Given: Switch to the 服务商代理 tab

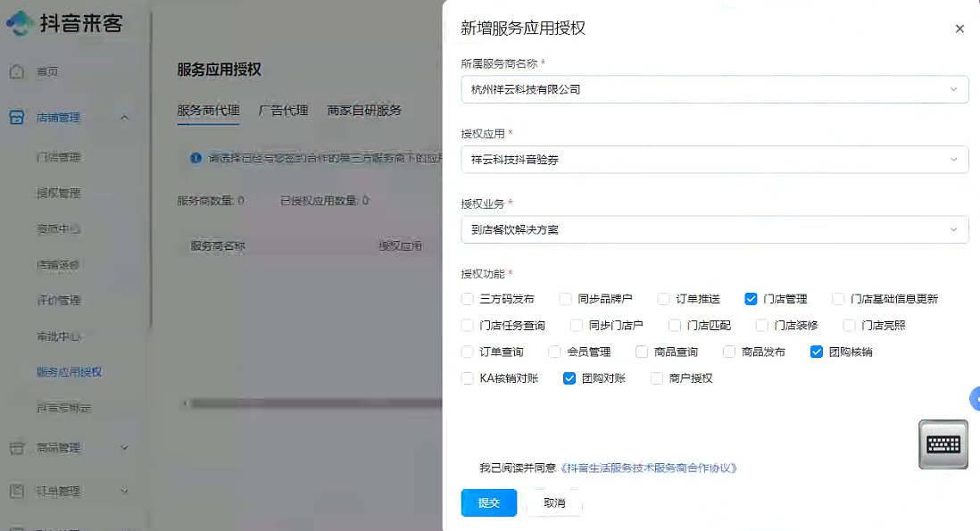Looking at the screenshot, I should pos(208,111).
